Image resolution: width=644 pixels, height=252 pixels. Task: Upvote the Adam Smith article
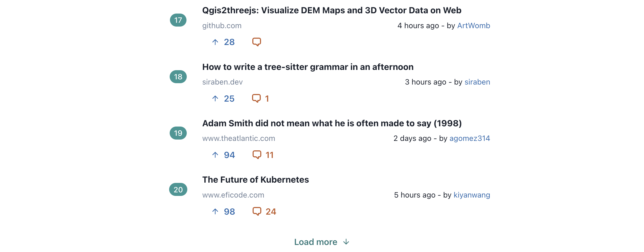pyautogui.click(x=223, y=155)
